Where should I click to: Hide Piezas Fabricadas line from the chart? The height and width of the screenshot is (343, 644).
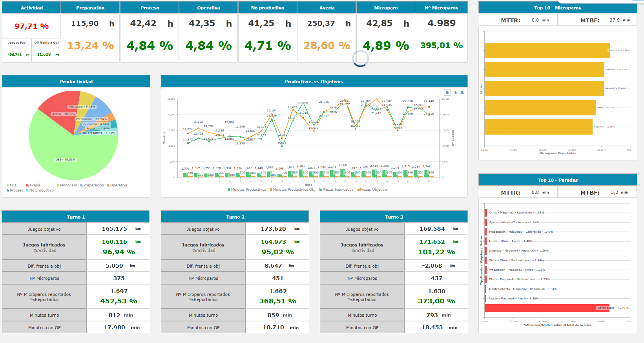point(338,190)
